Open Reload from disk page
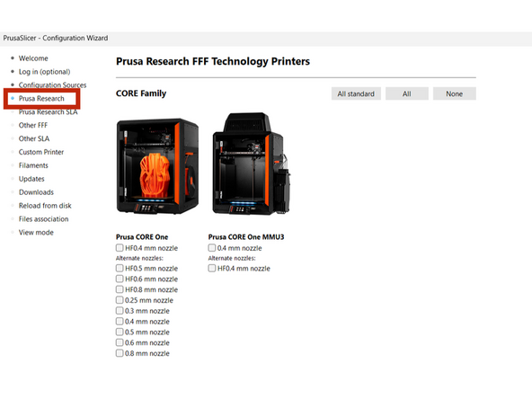Viewport: 532px width, 399px height. coord(45,206)
